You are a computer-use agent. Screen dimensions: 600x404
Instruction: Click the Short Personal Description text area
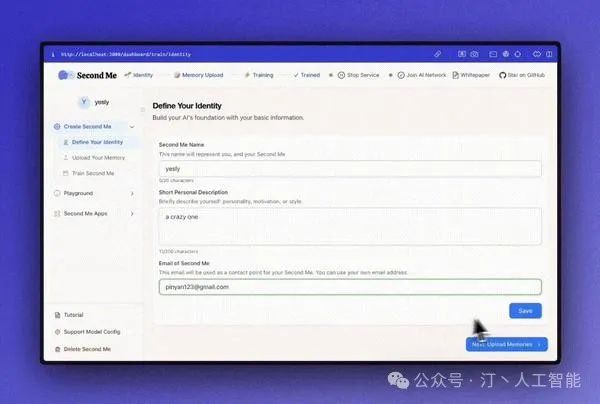pos(350,226)
